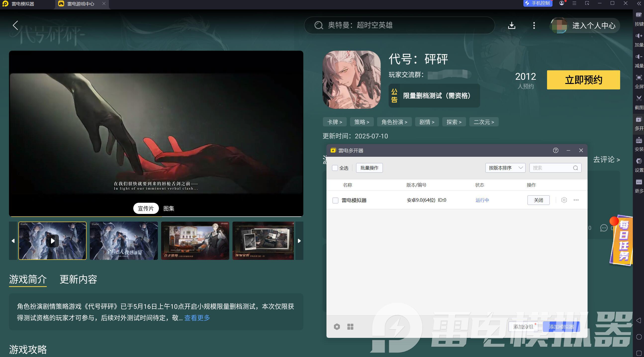The image size is (644, 357).
Task: Click the 添加模拟器 button
Action: (561, 327)
